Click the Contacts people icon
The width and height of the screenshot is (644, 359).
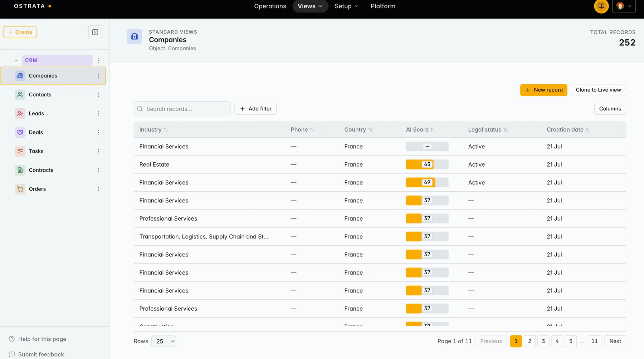point(20,95)
